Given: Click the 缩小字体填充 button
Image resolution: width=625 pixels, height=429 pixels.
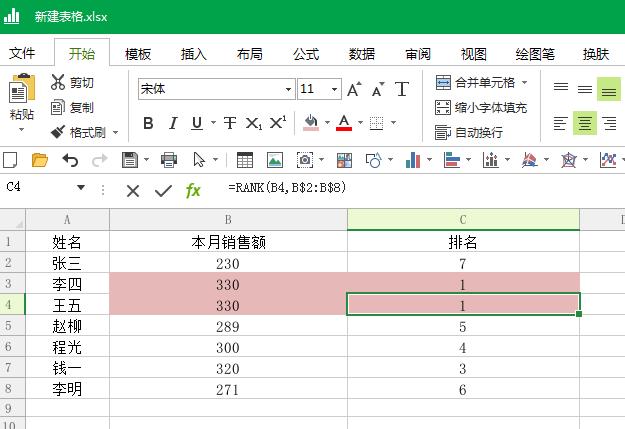Looking at the screenshot, I should [x=481, y=107].
